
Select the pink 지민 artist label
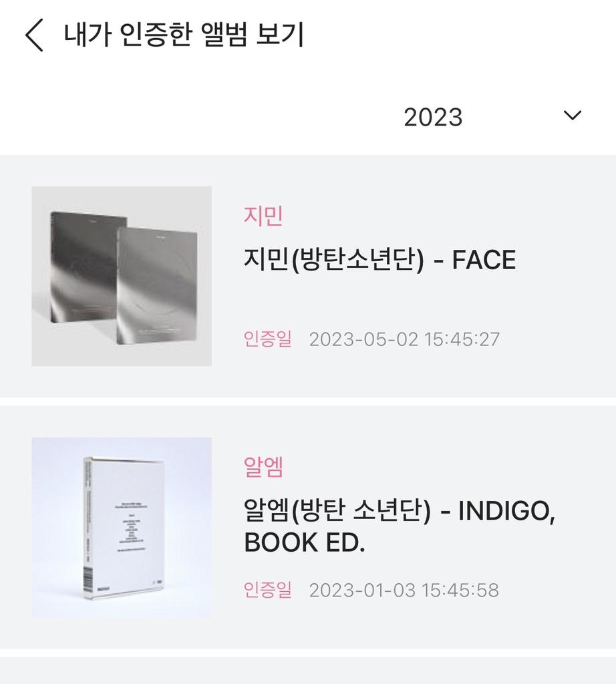(x=263, y=216)
